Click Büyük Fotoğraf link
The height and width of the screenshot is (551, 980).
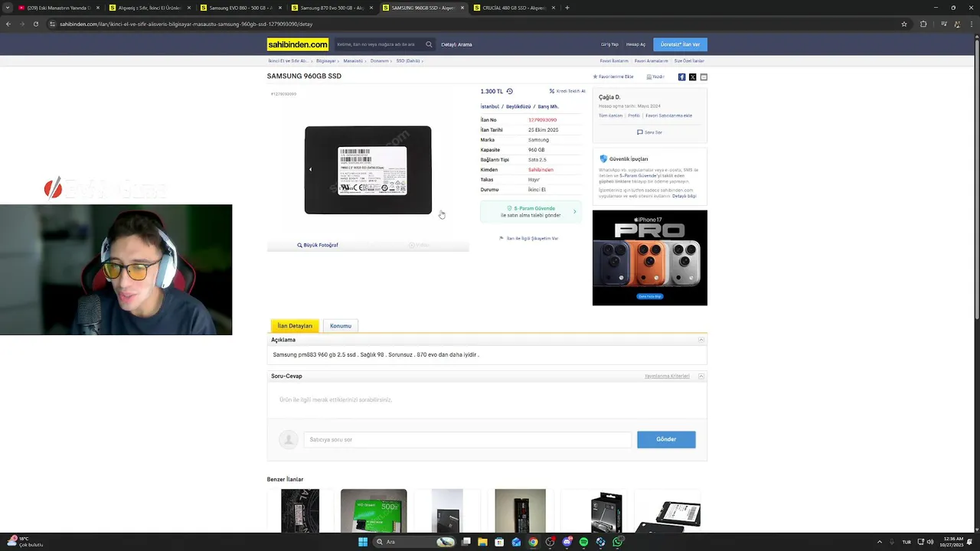[x=318, y=245]
